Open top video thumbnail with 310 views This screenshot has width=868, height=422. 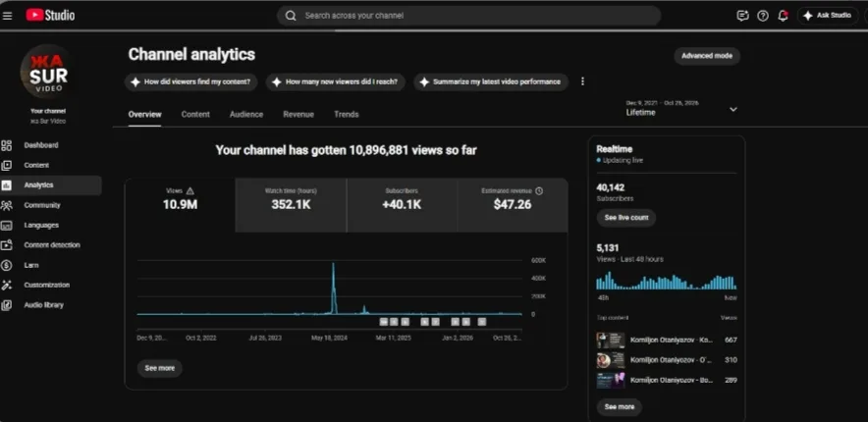611,360
